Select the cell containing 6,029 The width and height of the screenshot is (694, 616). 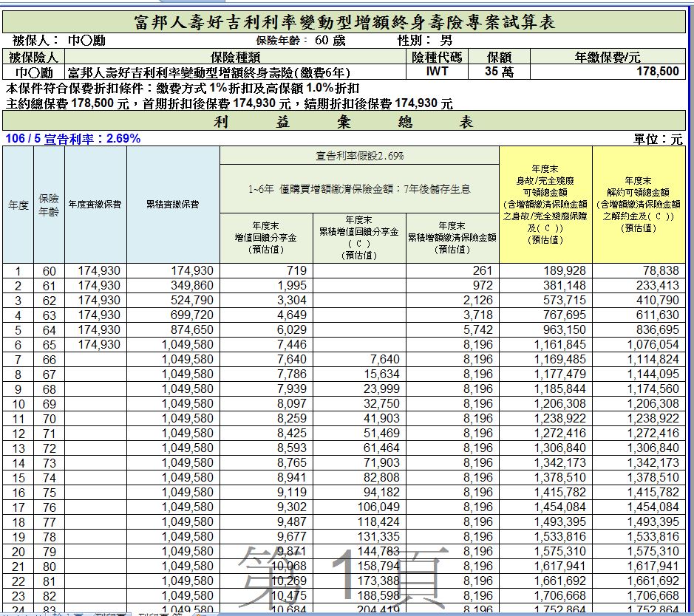[266, 330]
